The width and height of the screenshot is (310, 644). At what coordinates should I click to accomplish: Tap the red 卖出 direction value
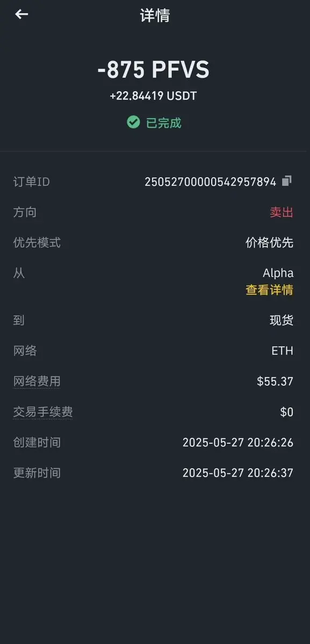[x=282, y=213]
